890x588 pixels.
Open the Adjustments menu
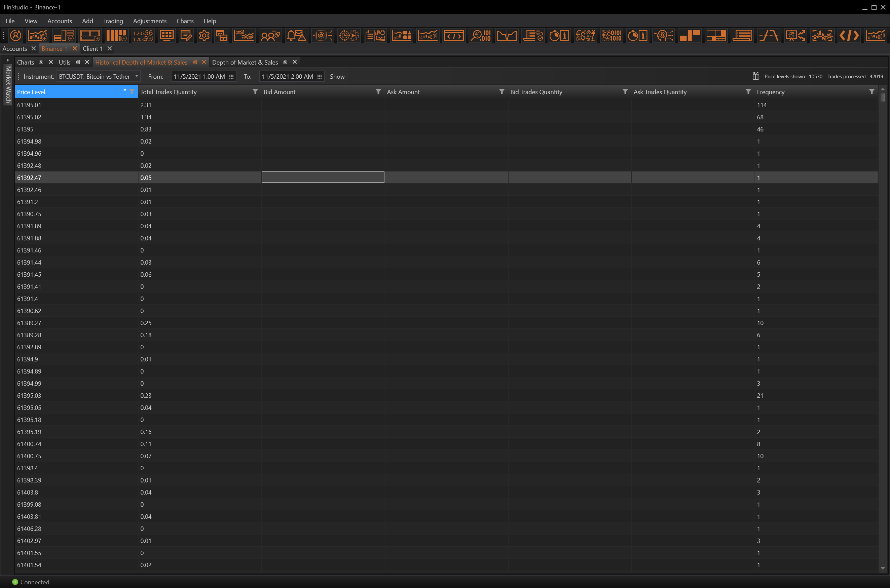point(149,21)
